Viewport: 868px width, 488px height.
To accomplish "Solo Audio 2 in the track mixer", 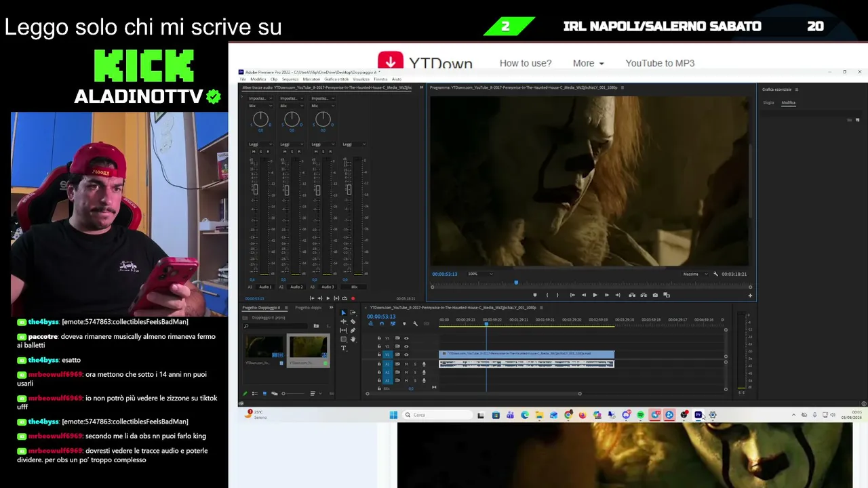I will pyautogui.click(x=292, y=152).
